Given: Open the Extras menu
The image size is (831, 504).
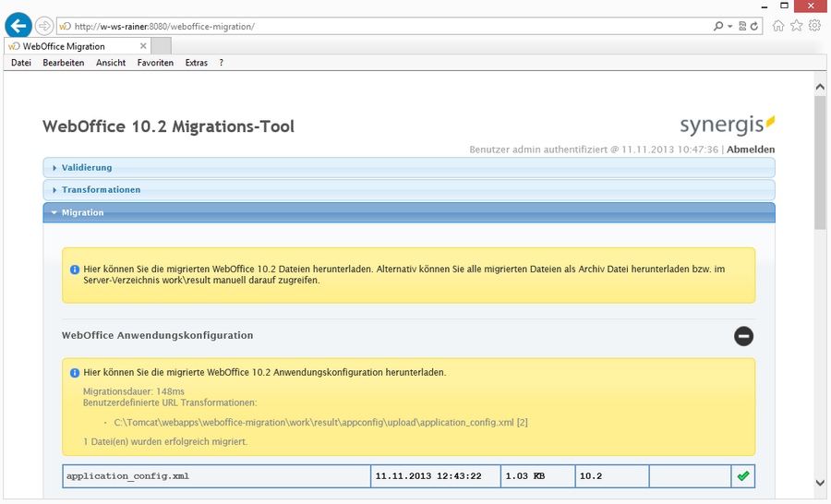Looking at the screenshot, I should [197, 63].
